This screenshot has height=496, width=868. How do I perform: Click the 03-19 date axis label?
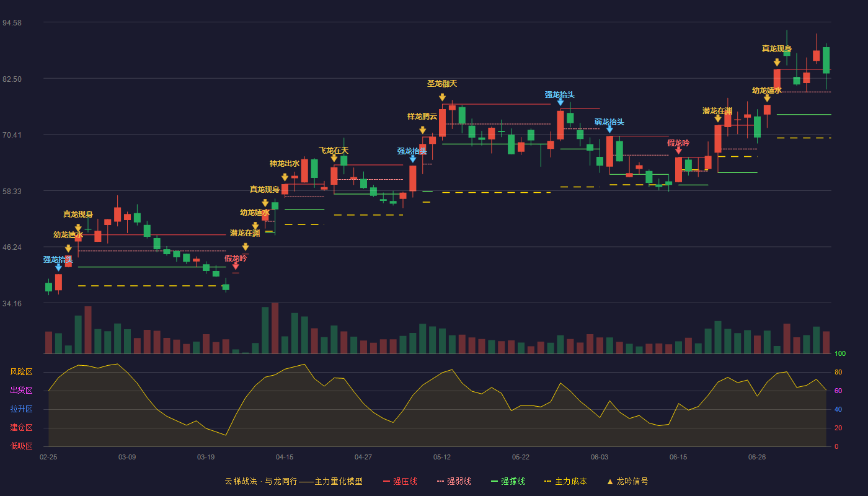coord(206,457)
